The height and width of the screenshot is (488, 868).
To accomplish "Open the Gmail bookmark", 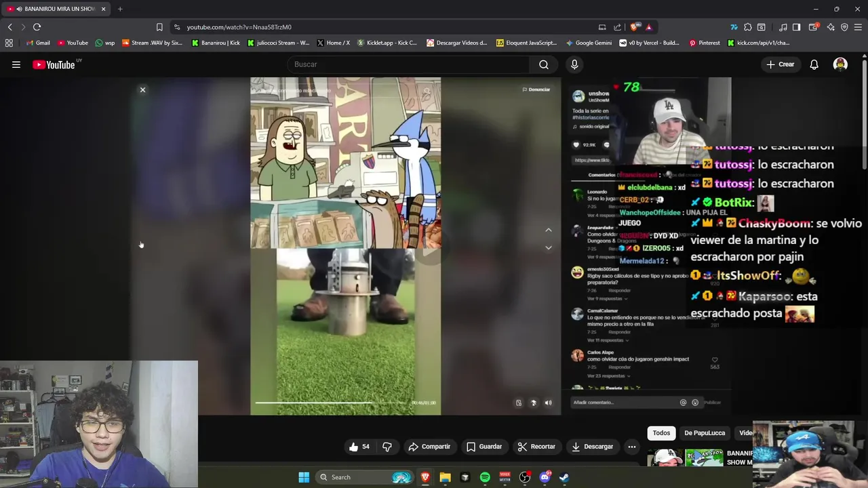I will click(x=38, y=43).
